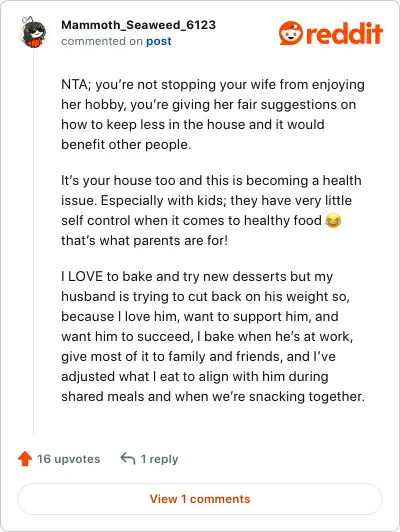Open Mammoth_Seaweed_6123's avatar image
400x532 pixels.
[33, 32]
